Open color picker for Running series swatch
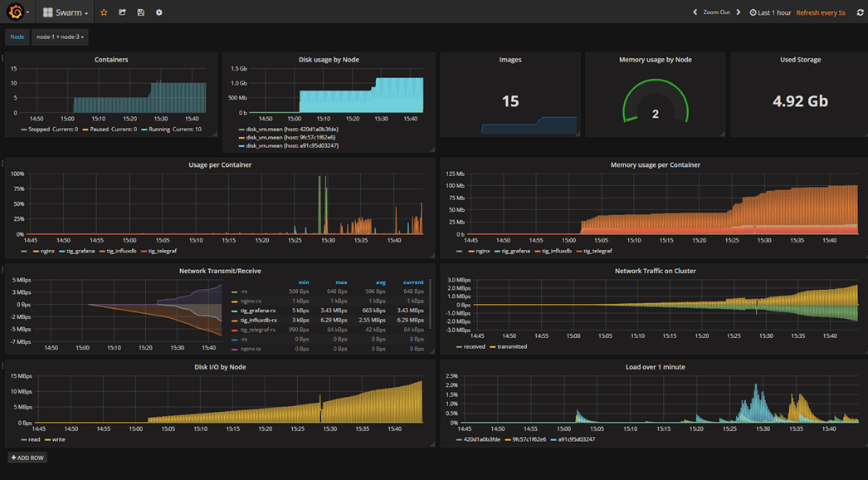Screen dimensions: 868x480 [144, 130]
